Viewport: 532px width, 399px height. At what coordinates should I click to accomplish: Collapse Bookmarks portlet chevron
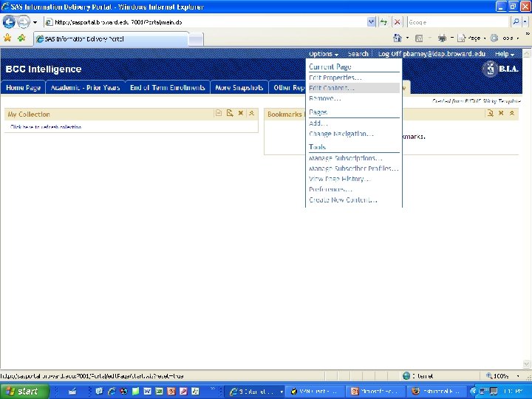(x=512, y=113)
